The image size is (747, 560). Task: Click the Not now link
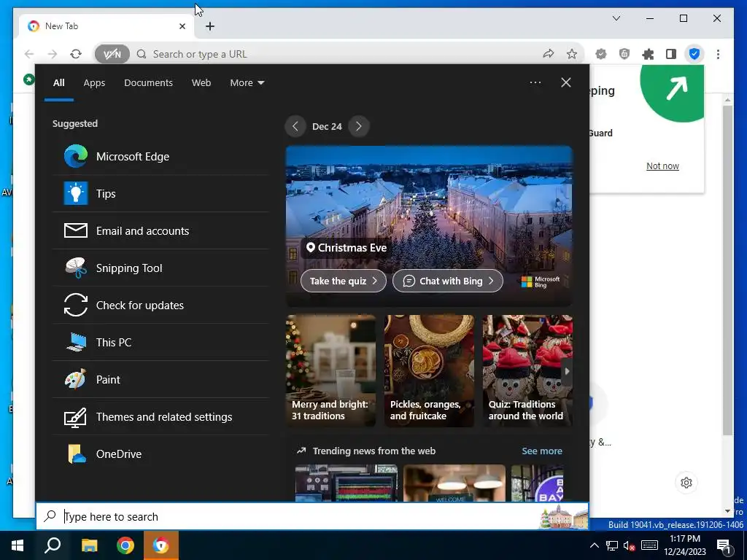pos(662,166)
